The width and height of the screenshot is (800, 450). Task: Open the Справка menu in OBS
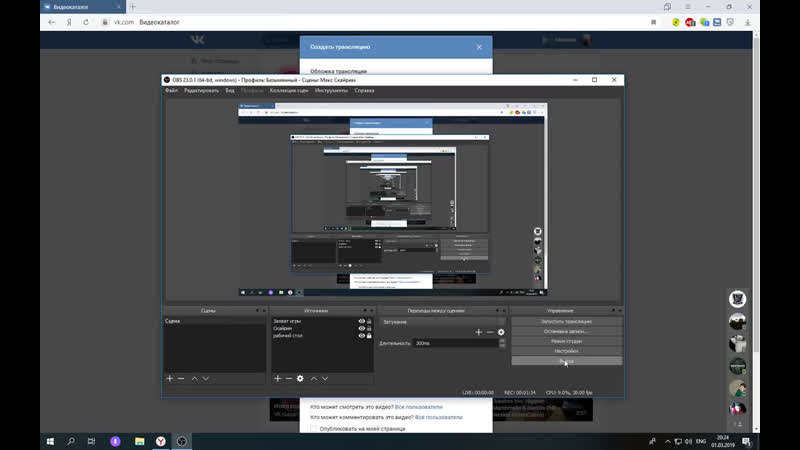[364, 90]
